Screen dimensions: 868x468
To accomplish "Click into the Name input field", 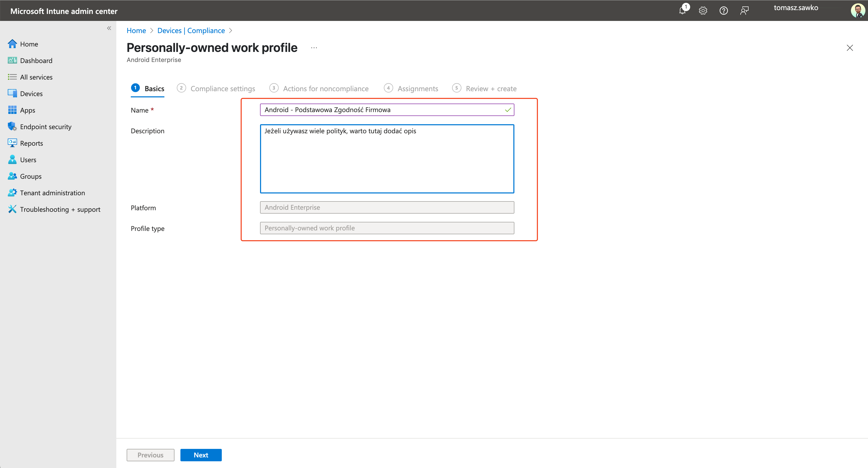I will coord(387,110).
